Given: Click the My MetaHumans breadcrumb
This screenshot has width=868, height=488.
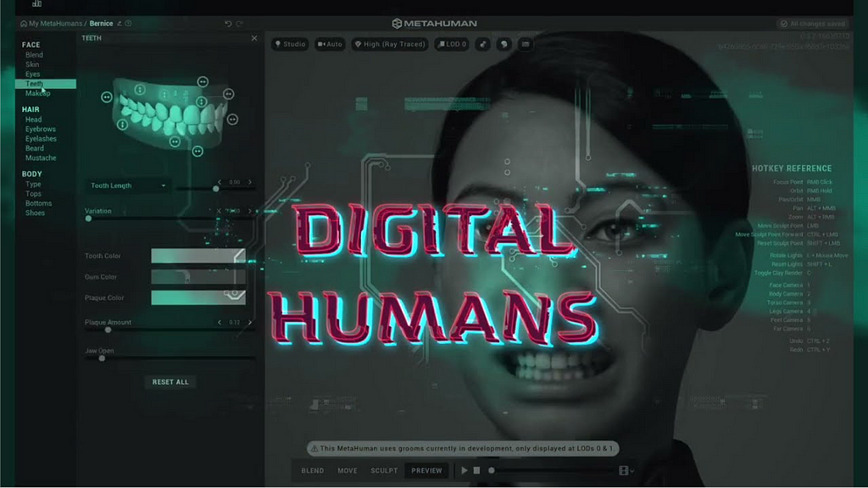Looking at the screenshot, I should point(55,24).
